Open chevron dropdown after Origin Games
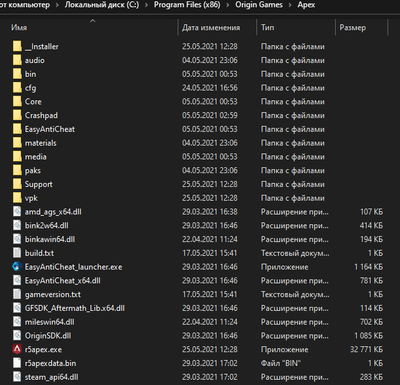The height and width of the screenshot is (385, 400). [x=290, y=5]
